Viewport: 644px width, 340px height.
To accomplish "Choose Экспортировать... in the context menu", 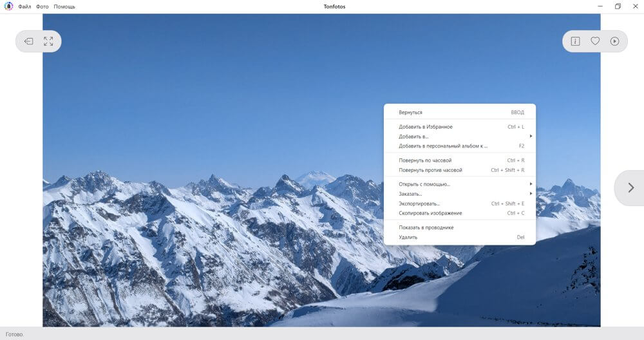I will coord(460,203).
